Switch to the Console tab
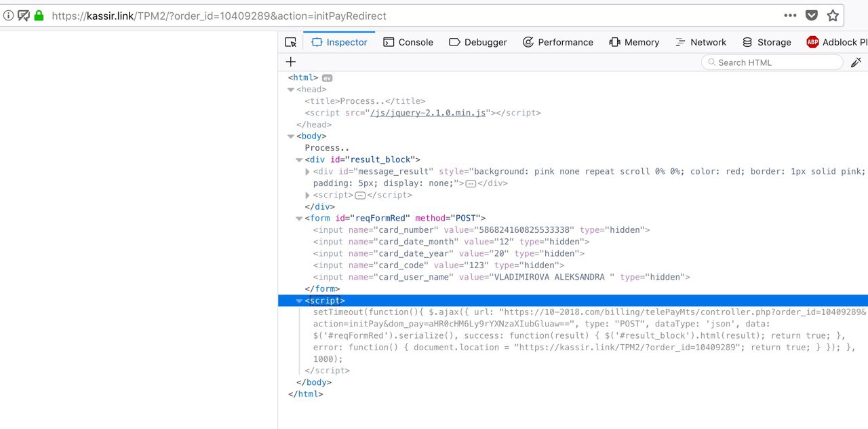 tap(408, 42)
